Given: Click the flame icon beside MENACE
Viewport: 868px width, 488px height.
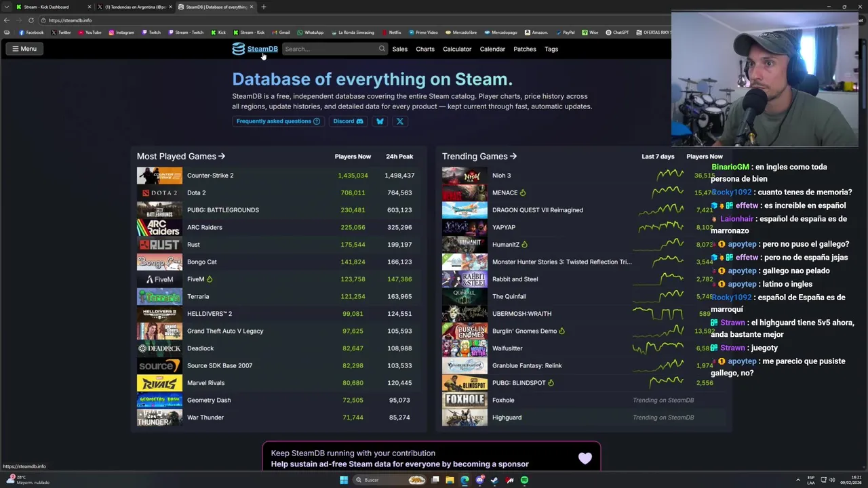Looking at the screenshot, I should coord(523,193).
